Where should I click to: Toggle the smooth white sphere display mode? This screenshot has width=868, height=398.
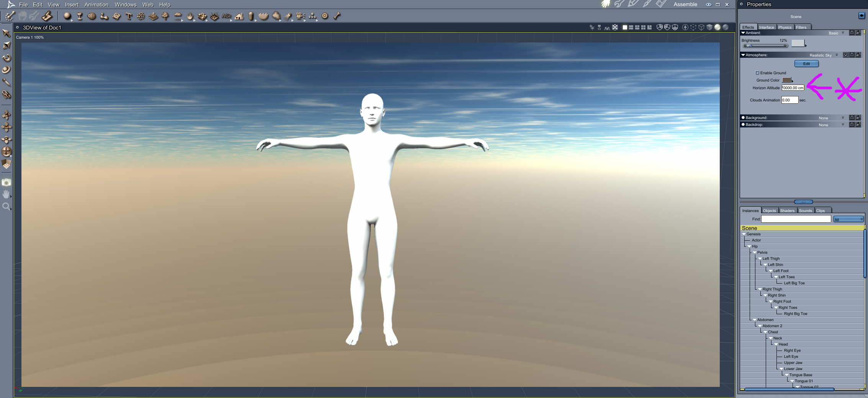tap(717, 28)
